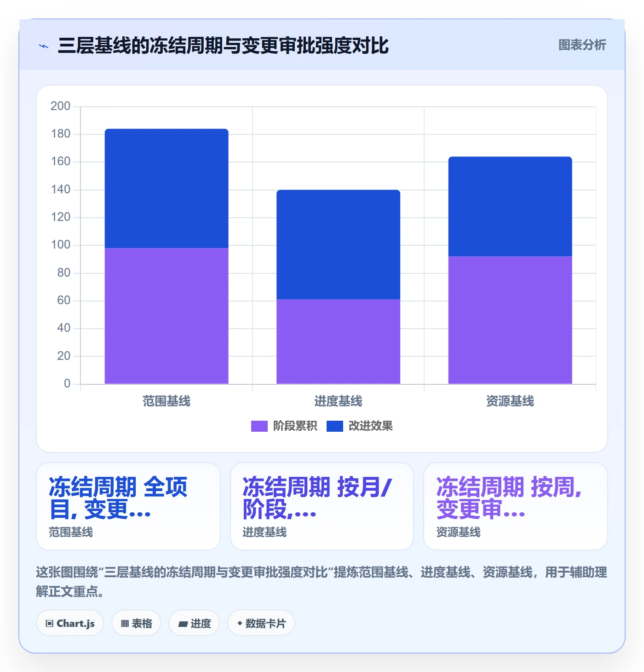Click the 资源基线 x-axis label
Viewport: 644px width, 672px height.
(x=510, y=401)
